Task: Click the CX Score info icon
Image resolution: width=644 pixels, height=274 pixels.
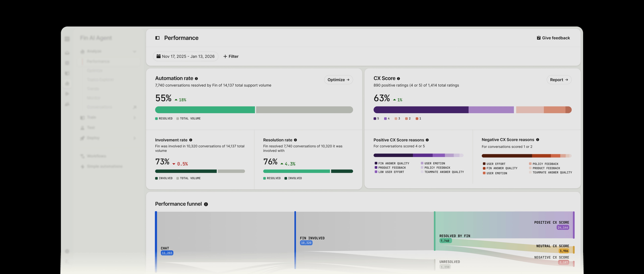Action: tap(398, 78)
